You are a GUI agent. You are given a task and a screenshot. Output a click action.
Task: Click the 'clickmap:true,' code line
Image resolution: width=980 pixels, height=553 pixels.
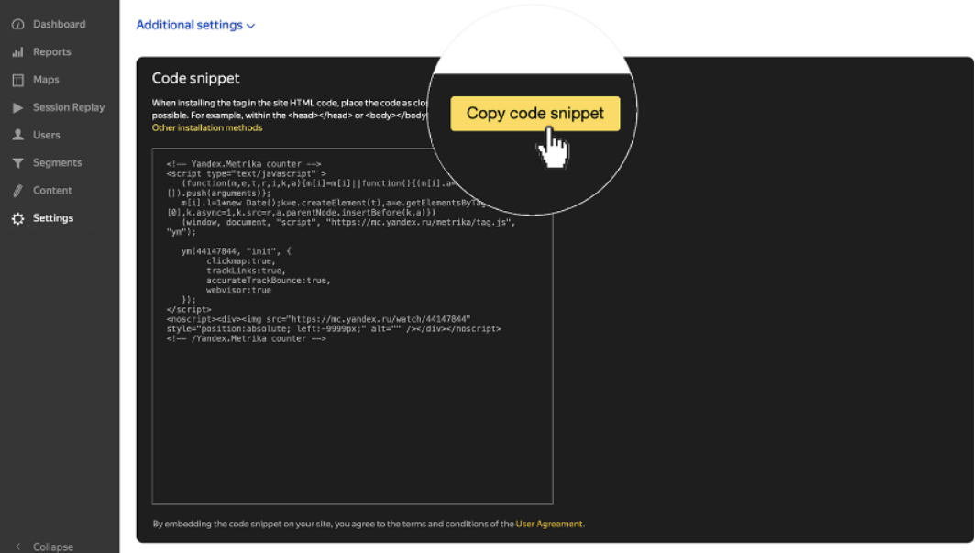tap(241, 260)
